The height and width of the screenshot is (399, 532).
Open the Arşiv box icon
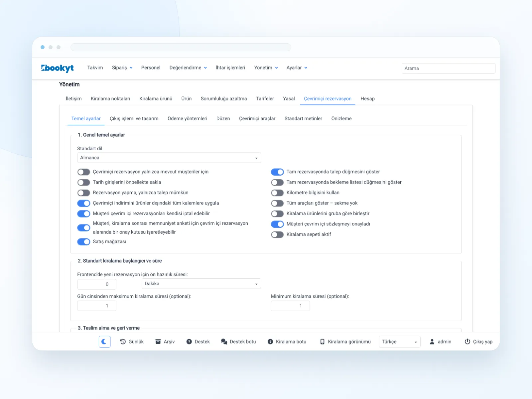pos(158,341)
